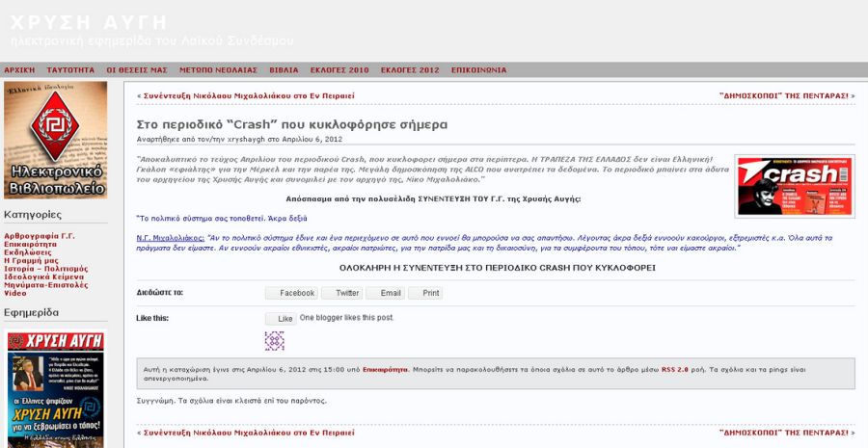Select the Εκδηλώσεις category

coord(28,252)
